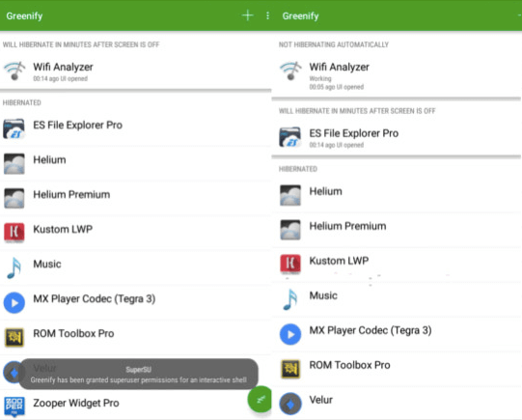Select ROM Toolbox Pro text in right list
The image size is (522, 420).
[x=350, y=365]
